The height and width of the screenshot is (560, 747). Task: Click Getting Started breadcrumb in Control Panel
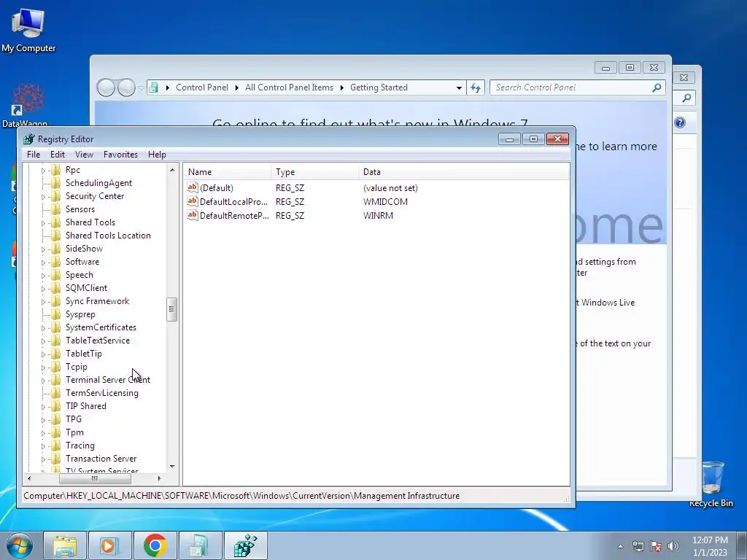[379, 87]
